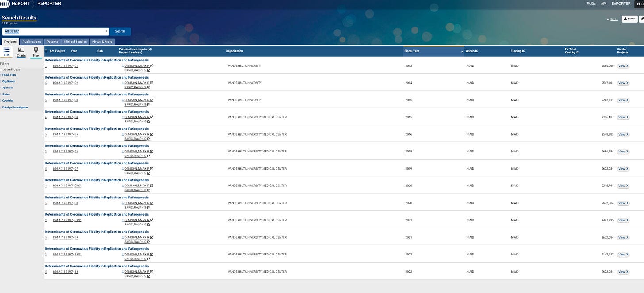Click the blue Search button
Image resolution: width=644 pixels, height=293 pixels.
point(120,31)
